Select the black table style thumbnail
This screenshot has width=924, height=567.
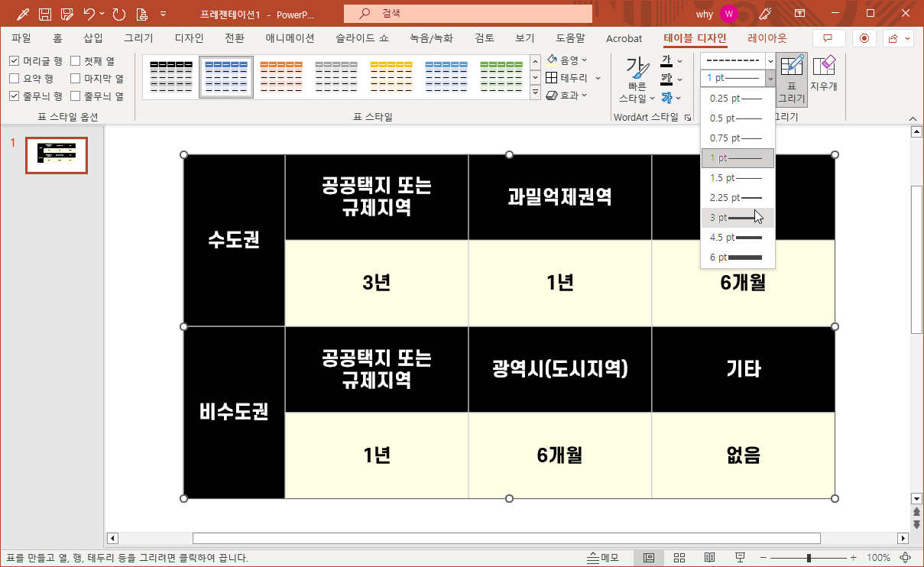[171, 76]
